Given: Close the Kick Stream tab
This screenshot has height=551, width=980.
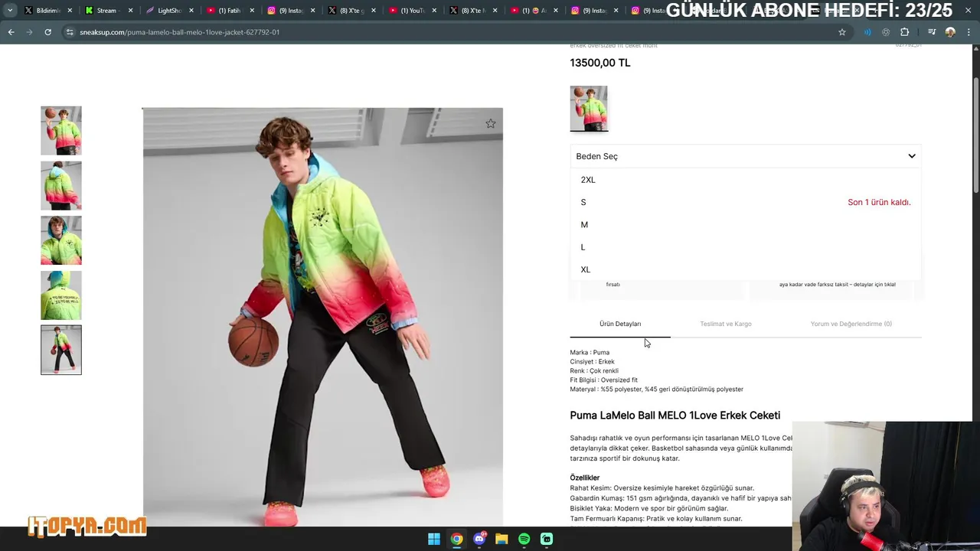Looking at the screenshot, I should 130,11.
